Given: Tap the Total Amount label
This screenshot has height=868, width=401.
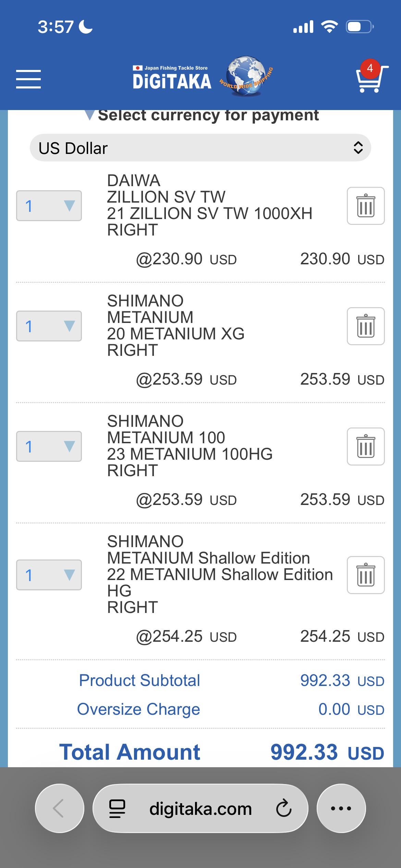Looking at the screenshot, I should pos(130,752).
